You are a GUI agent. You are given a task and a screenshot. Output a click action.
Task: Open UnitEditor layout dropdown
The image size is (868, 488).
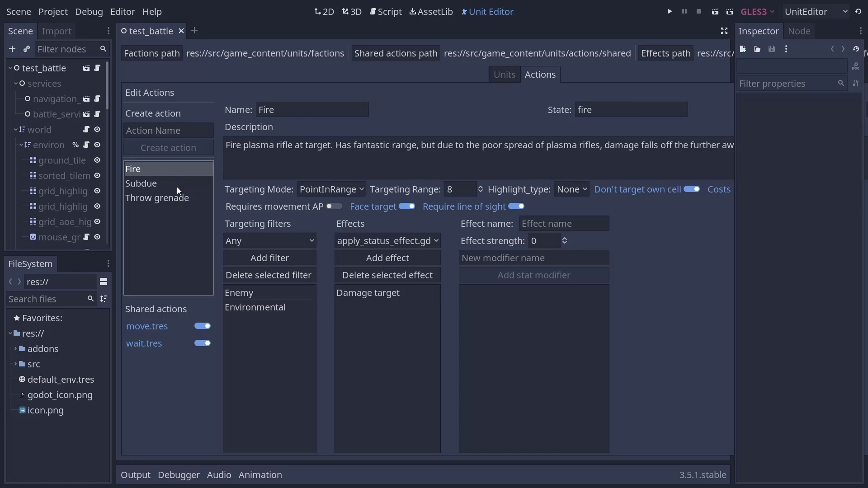816,12
